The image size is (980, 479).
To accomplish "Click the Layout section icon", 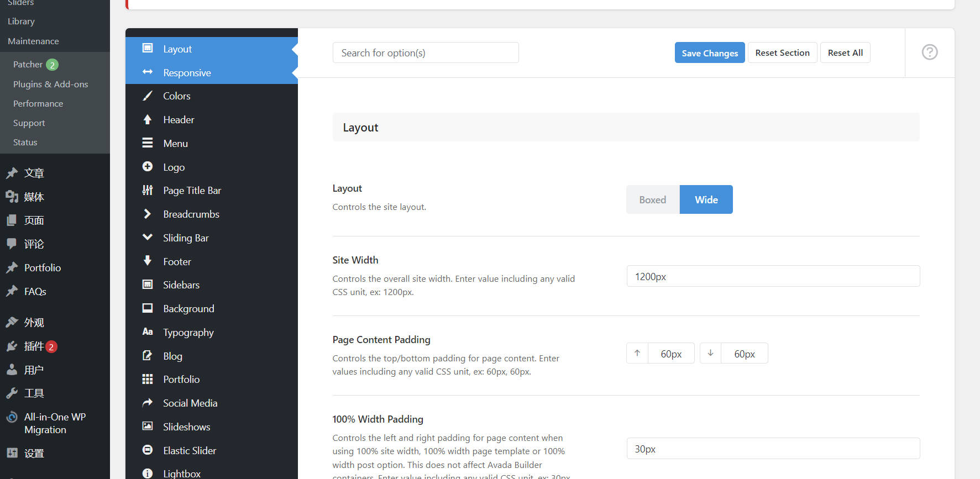I will (148, 48).
